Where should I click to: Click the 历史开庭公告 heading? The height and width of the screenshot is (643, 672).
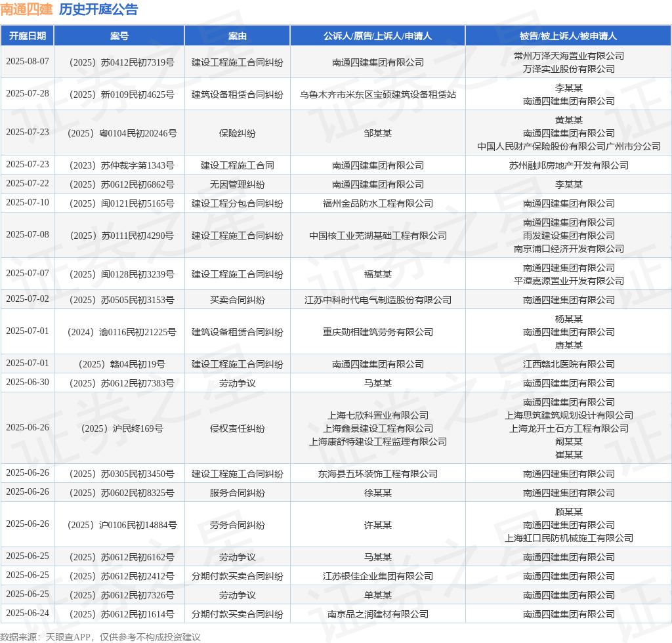98,9
